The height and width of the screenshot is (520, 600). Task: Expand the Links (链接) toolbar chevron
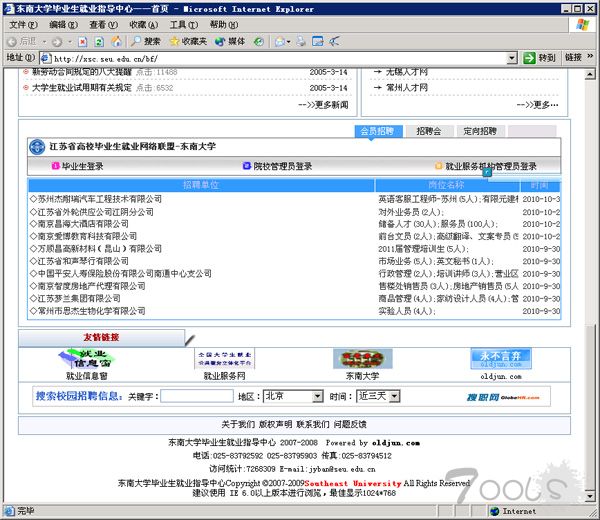(590, 56)
